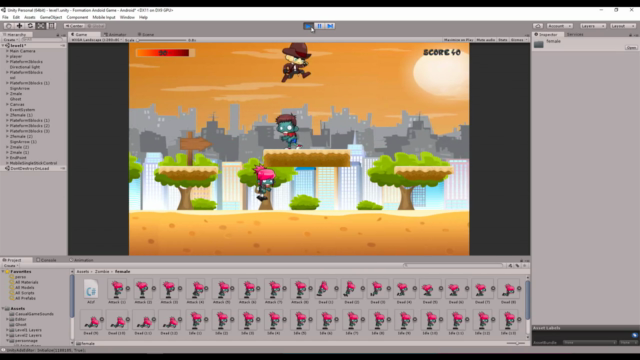This screenshot has height=360, width=640.
Task: Toggle Global rotation handle button
Action: coord(96,26)
